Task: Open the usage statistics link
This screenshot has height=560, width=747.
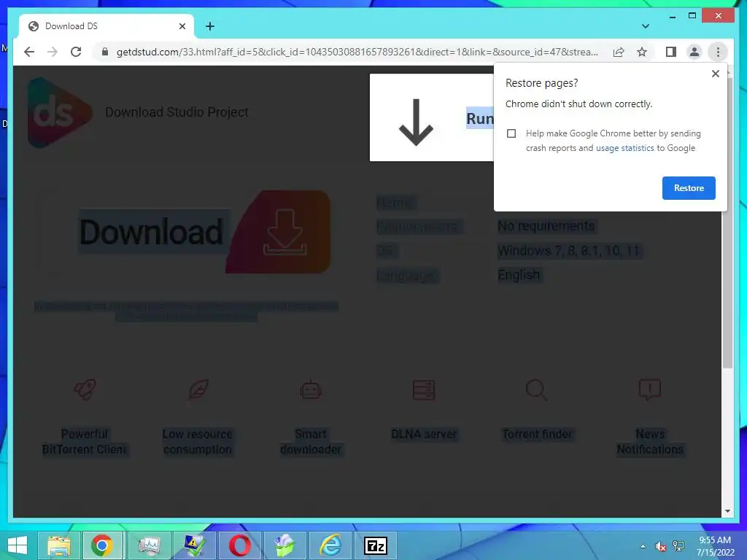Action: pyautogui.click(x=624, y=148)
